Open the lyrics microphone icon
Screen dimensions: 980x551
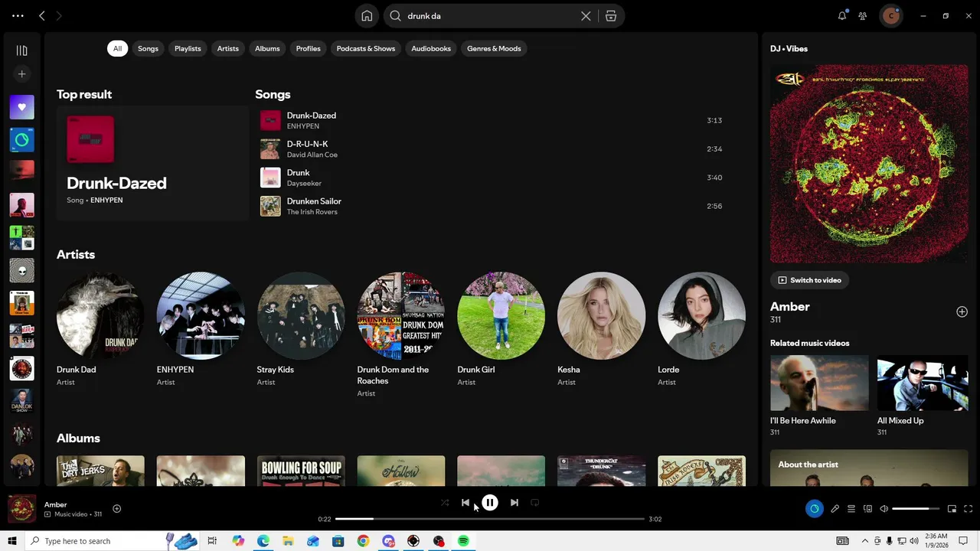tap(835, 509)
